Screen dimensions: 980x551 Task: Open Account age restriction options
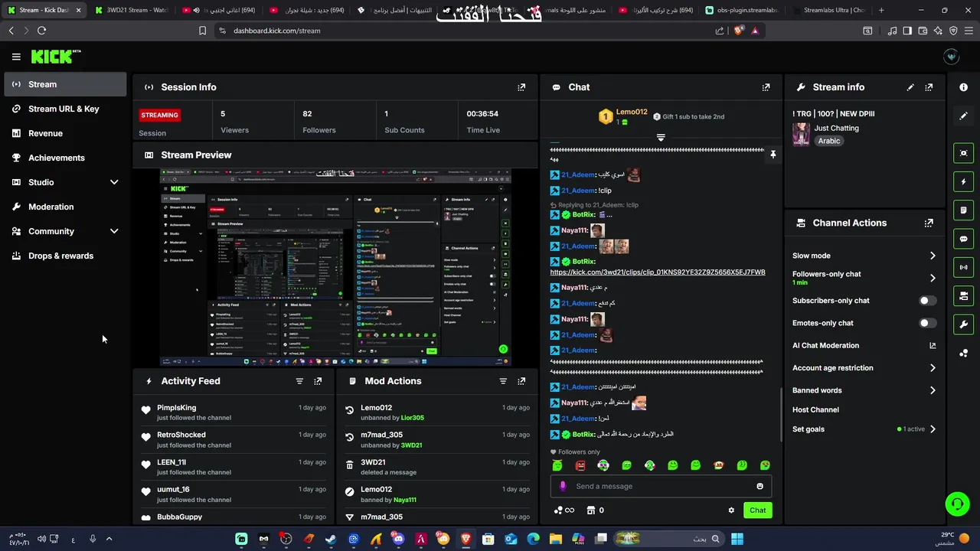coord(933,368)
